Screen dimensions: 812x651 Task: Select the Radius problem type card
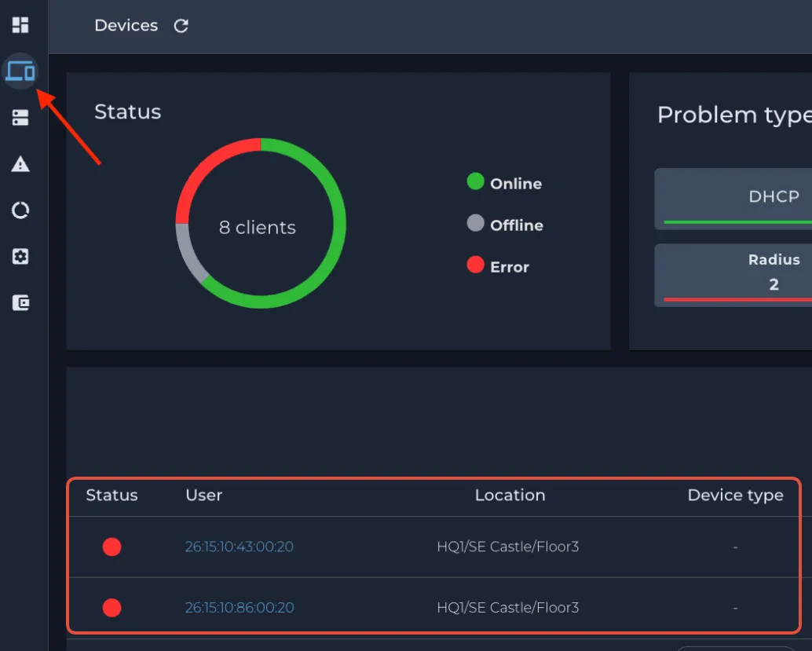coord(733,275)
